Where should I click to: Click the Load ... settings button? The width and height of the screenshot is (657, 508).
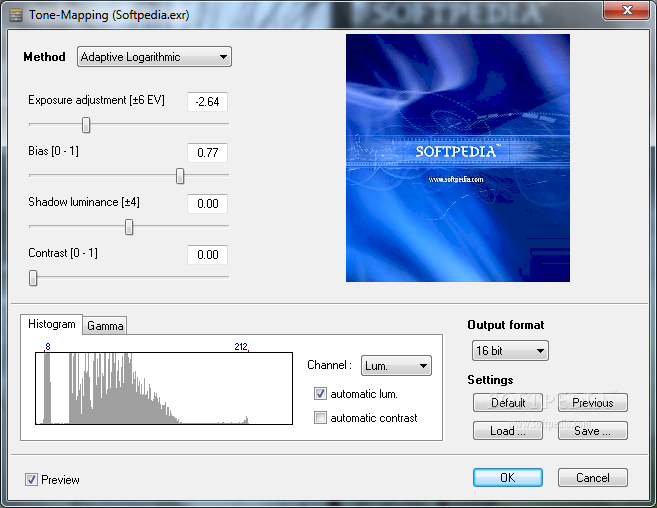point(508,430)
